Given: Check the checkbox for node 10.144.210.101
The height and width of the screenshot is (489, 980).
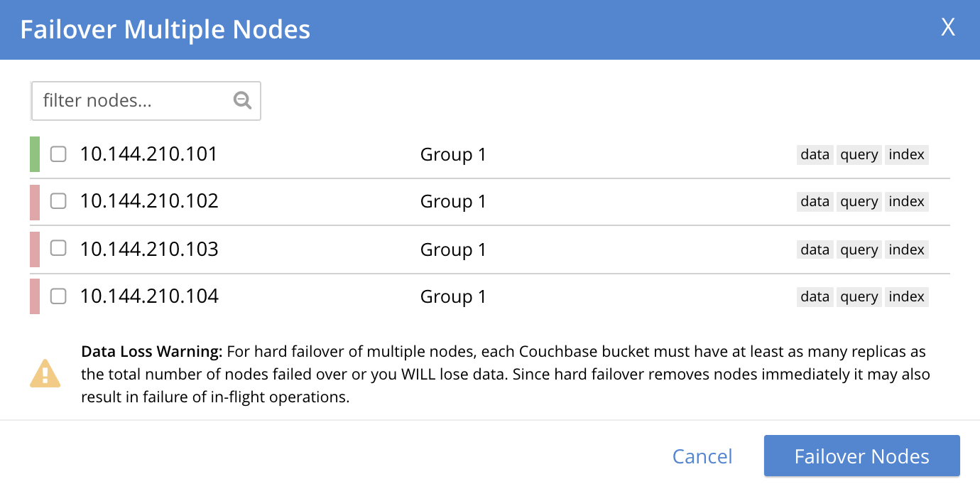Looking at the screenshot, I should click(x=58, y=154).
